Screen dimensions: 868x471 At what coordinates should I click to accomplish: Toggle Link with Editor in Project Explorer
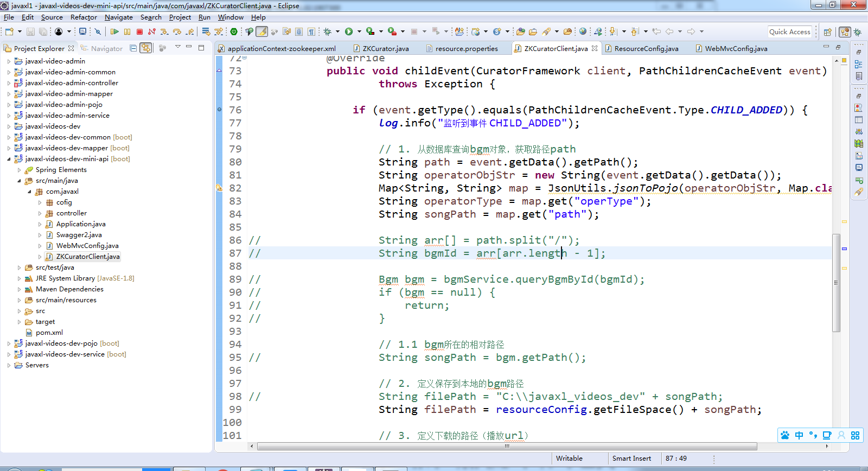(146, 48)
